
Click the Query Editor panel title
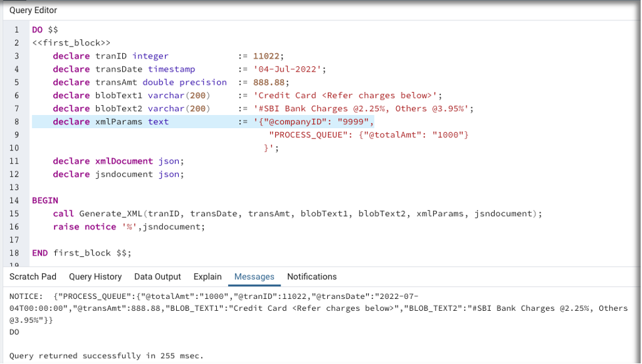(33, 11)
